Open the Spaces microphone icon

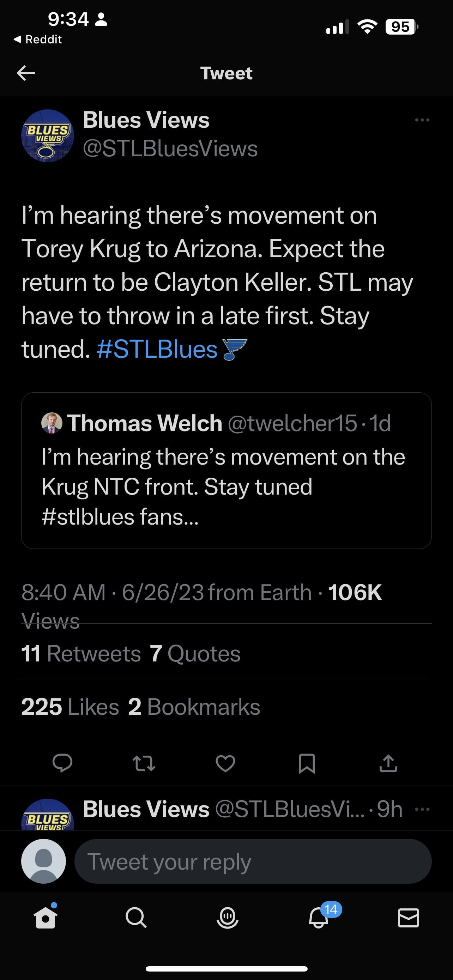point(227,918)
